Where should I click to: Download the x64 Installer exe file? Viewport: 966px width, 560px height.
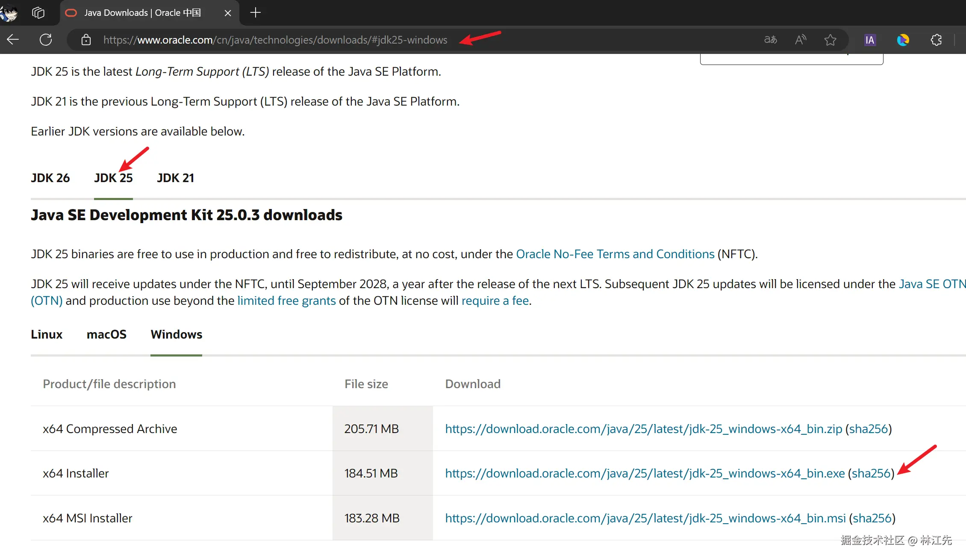[645, 473]
